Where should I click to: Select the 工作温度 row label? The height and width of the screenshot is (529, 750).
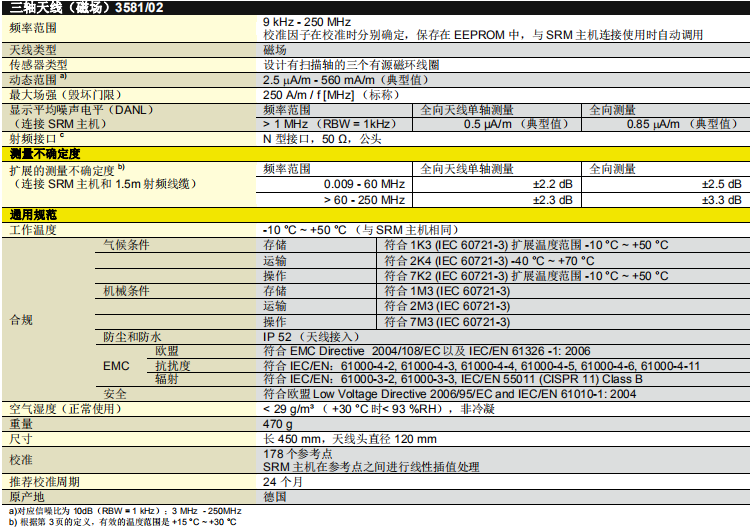(34, 230)
